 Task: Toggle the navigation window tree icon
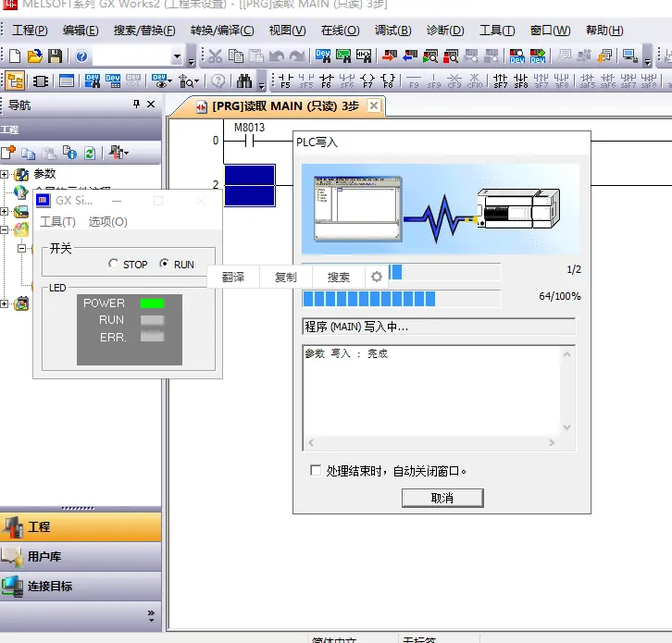pyautogui.click(x=15, y=80)
